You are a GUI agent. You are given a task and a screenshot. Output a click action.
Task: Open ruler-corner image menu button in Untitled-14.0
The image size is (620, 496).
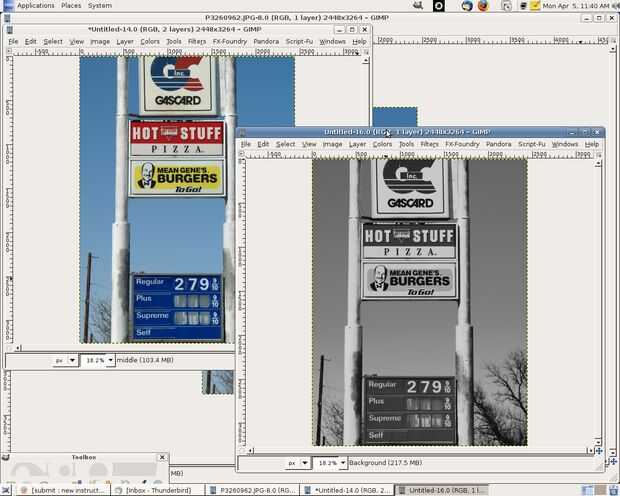9,51
